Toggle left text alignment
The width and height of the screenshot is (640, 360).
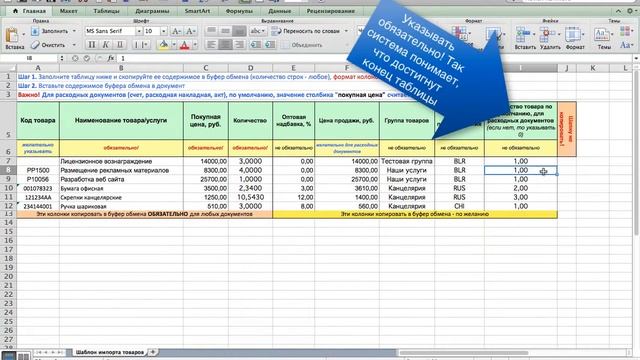pos(211,45)
